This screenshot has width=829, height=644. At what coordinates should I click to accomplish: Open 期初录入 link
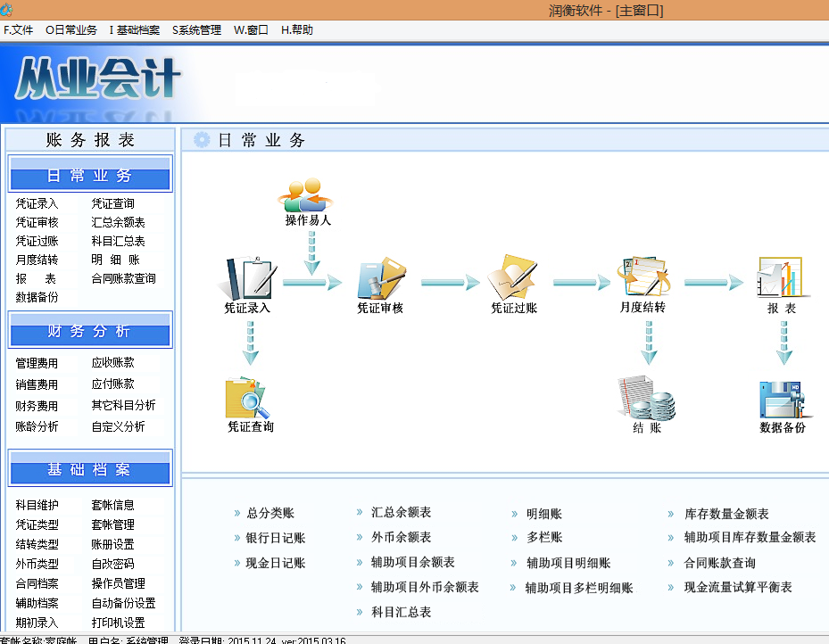[x=37, y=623]
